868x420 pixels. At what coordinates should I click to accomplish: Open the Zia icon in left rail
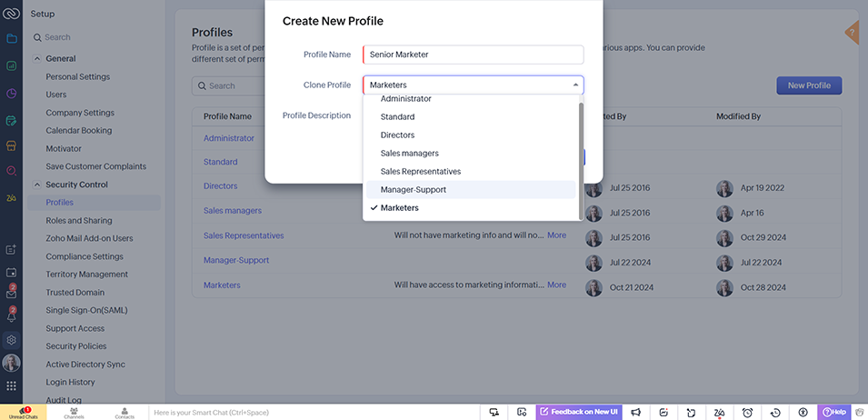tap(11, 197)
